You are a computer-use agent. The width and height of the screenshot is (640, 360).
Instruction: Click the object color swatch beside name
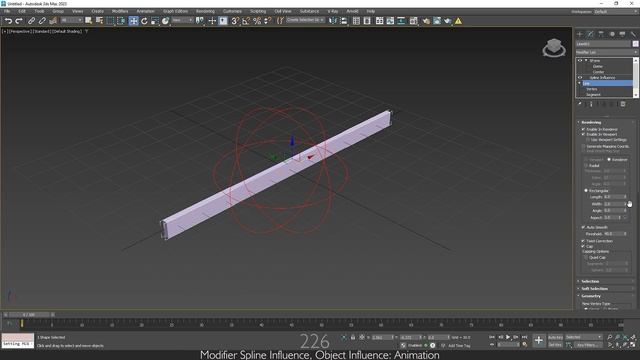[636, 44]
